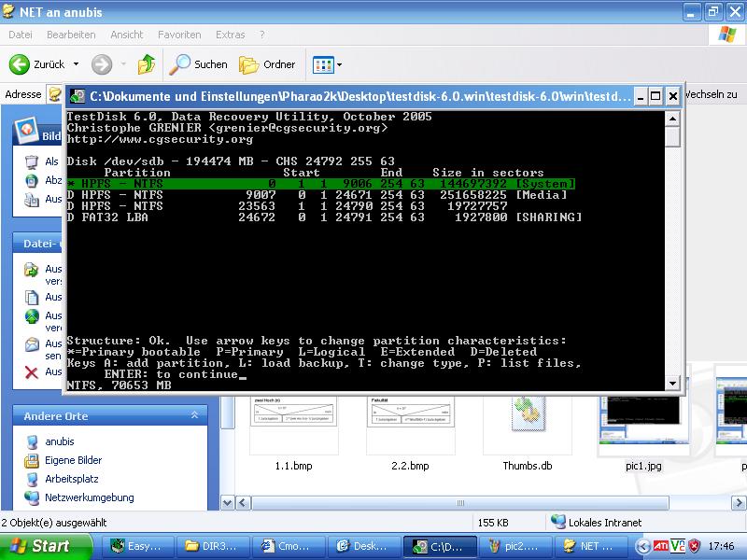Click the red X delete icon in sidebar
This screenshot has width=747, height=560.
pyautogui.click(x=31, y=371)
